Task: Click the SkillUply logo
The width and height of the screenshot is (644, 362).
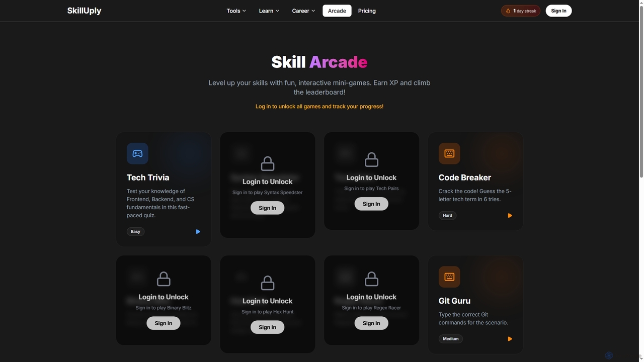Action: click(x=84, y=11)
